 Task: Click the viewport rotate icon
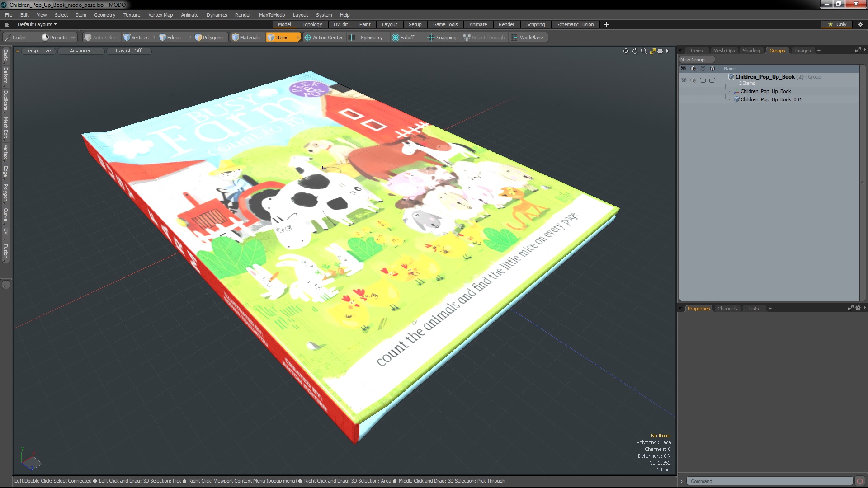(635, 51)
